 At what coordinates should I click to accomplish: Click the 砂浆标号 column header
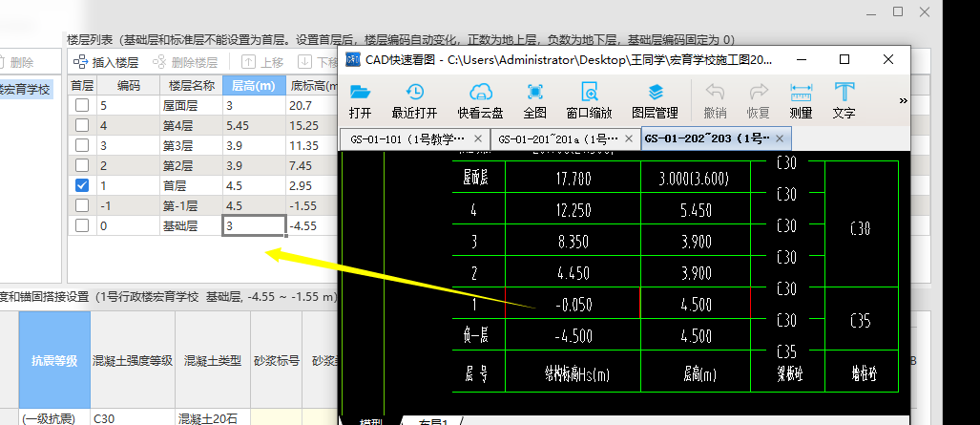tap(276, 360)
